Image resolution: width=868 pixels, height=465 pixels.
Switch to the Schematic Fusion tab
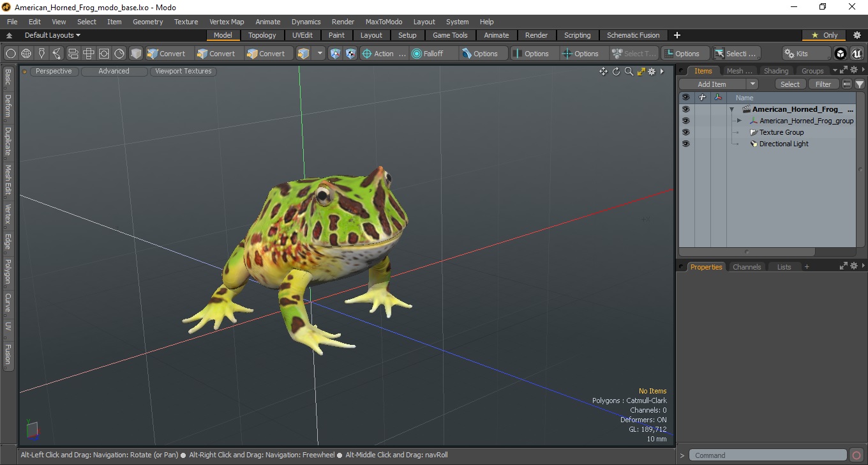pos(633,35)
